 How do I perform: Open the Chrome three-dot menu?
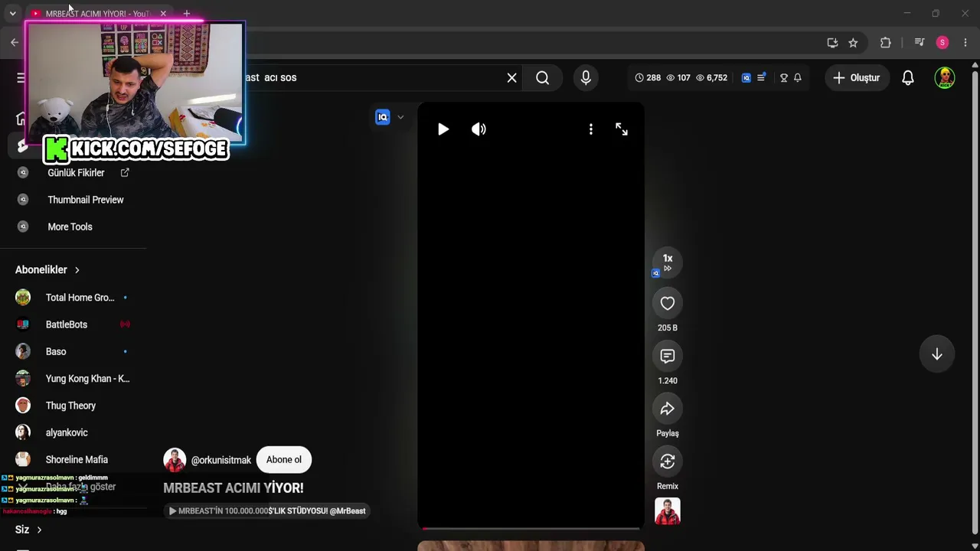click(965, 43)
